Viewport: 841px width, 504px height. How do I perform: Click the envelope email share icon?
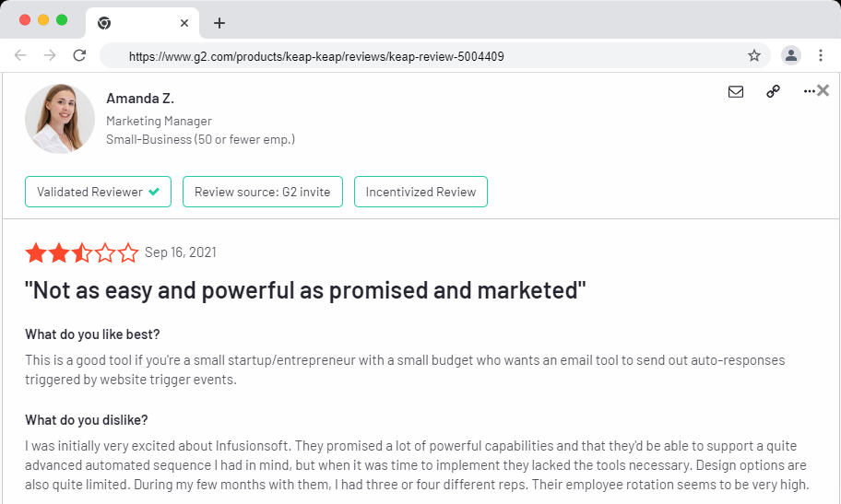tap(735, 92)
